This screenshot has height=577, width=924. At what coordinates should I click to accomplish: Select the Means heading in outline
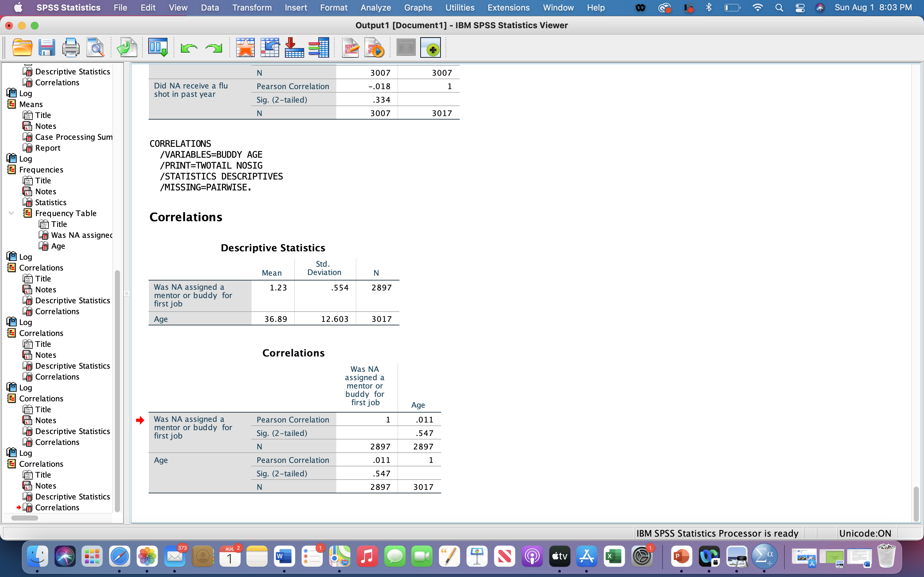click(31, 104)
